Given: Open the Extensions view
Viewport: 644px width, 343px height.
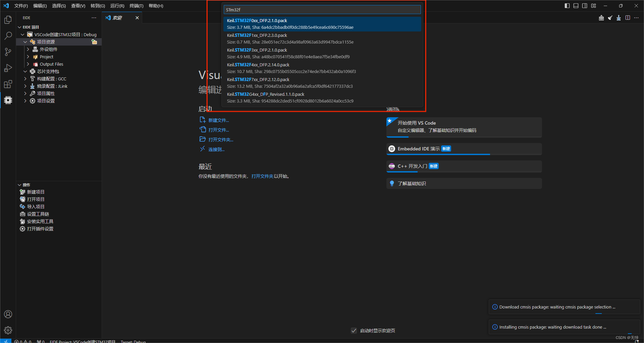Looking at the screenshot, I should pyautogui.click(x=8, y=84).
